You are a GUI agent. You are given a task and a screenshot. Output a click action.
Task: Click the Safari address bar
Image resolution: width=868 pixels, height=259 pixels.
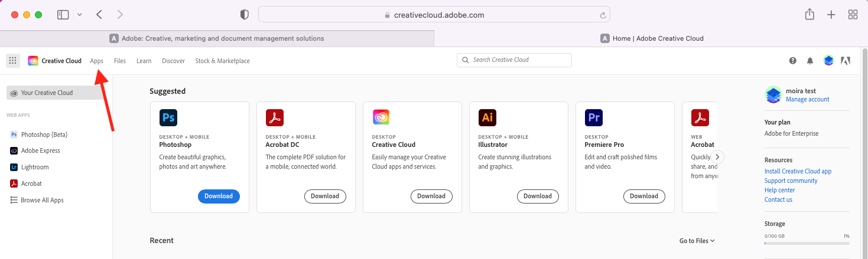pos(434,15)
